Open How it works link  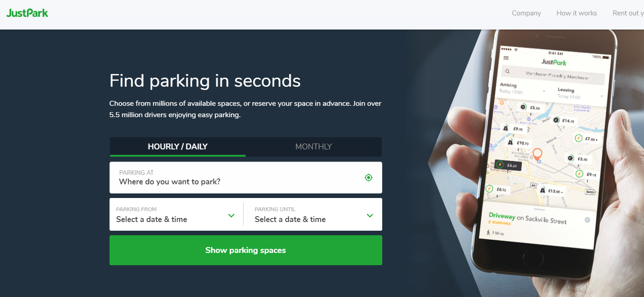[577, 13]
